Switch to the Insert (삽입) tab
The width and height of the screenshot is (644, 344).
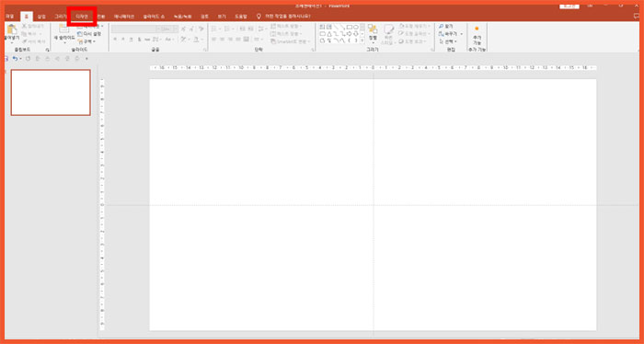[41, 17]
